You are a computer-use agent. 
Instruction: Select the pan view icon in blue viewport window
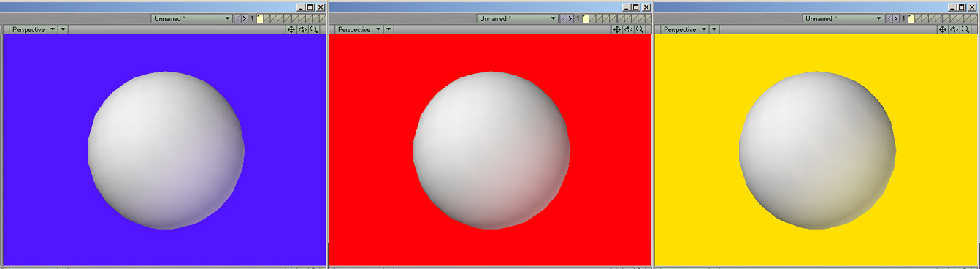291,29
